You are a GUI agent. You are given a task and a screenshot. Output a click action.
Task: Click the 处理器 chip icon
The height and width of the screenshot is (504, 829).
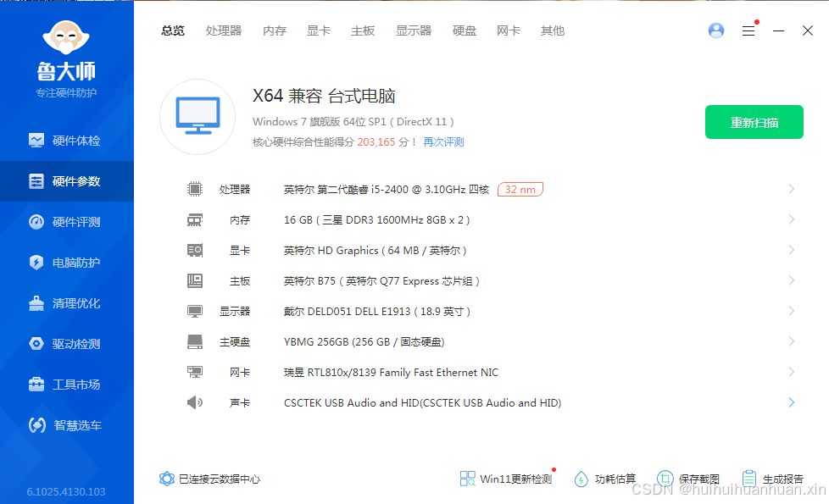(x=195, y=189)
